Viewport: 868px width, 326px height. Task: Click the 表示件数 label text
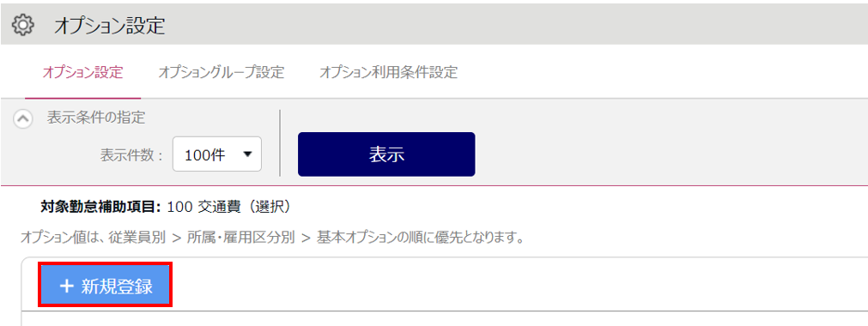coord(131,155)
